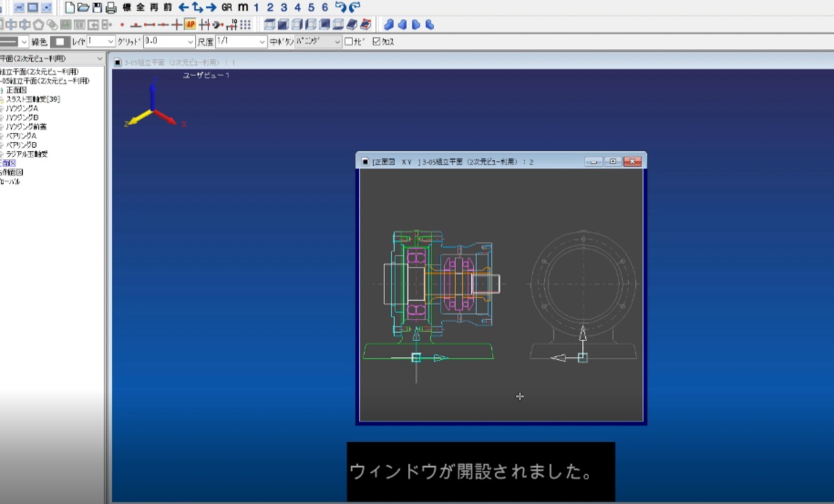Click the New file icon
Viewport: 834px width, 504px height.
[x=70, y=8]
